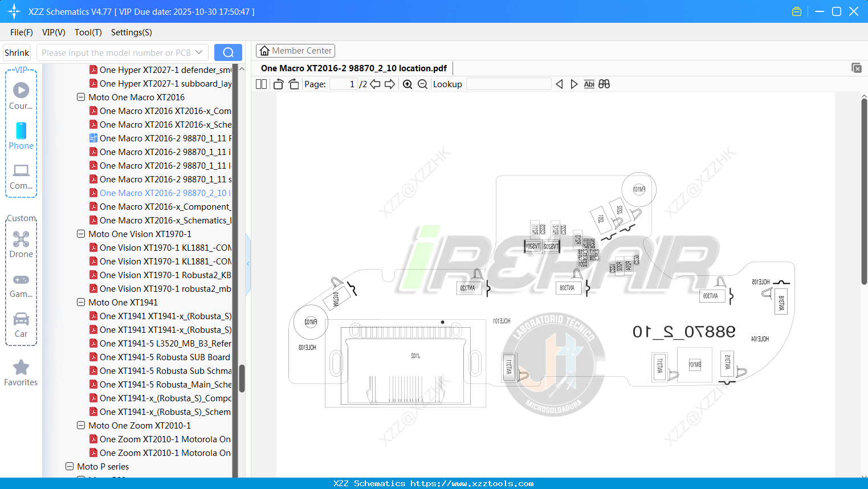868x489 pixels.
Task: Collapse Moto One XT1941 node
Action: tap(81, 302)
